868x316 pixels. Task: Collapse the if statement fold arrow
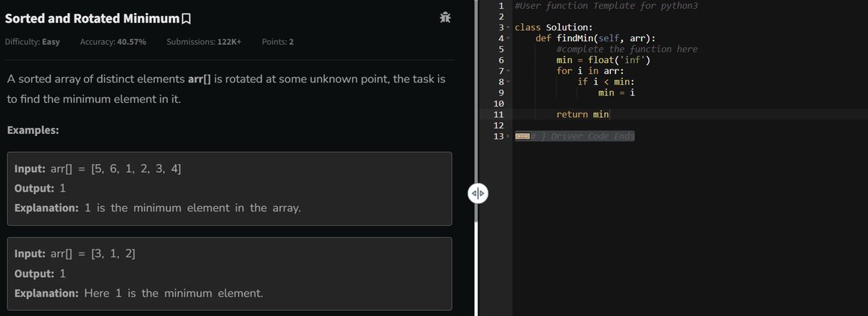509,82
